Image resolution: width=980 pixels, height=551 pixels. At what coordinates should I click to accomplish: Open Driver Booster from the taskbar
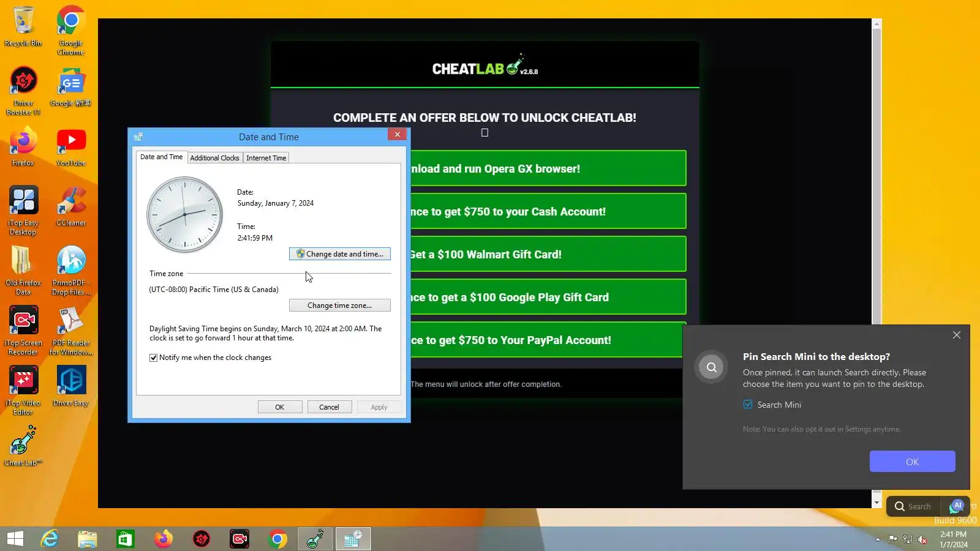[x=202, y=539]
